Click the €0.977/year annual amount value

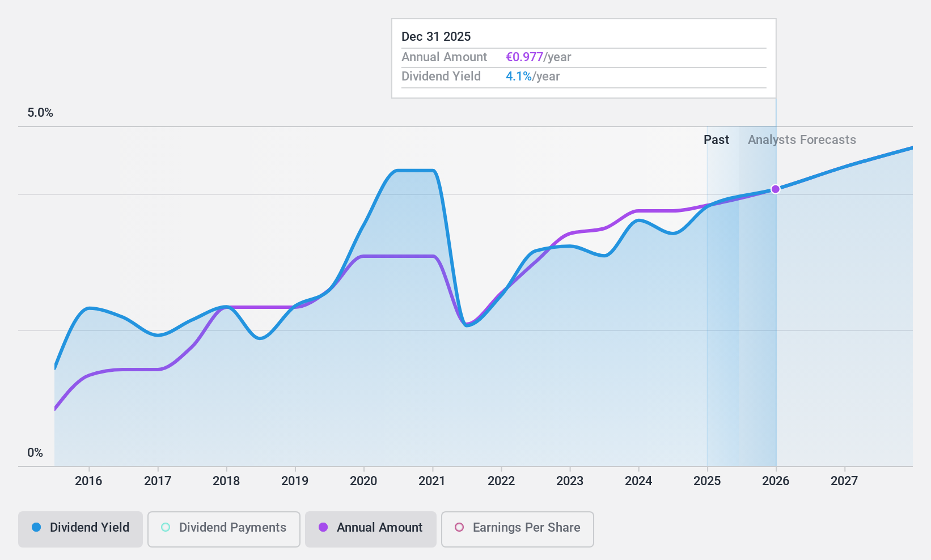pos(538,57)
